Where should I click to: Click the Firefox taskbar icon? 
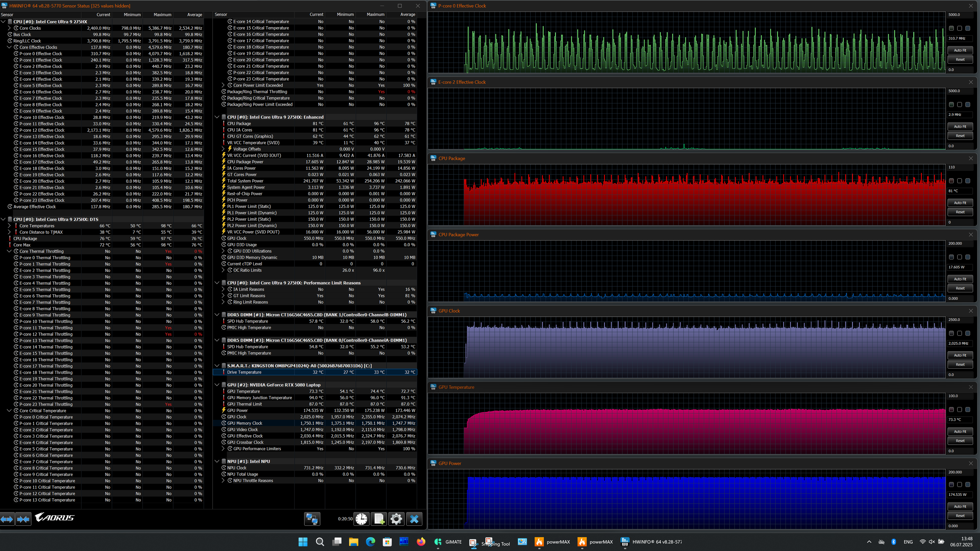[x=421, y=542]
